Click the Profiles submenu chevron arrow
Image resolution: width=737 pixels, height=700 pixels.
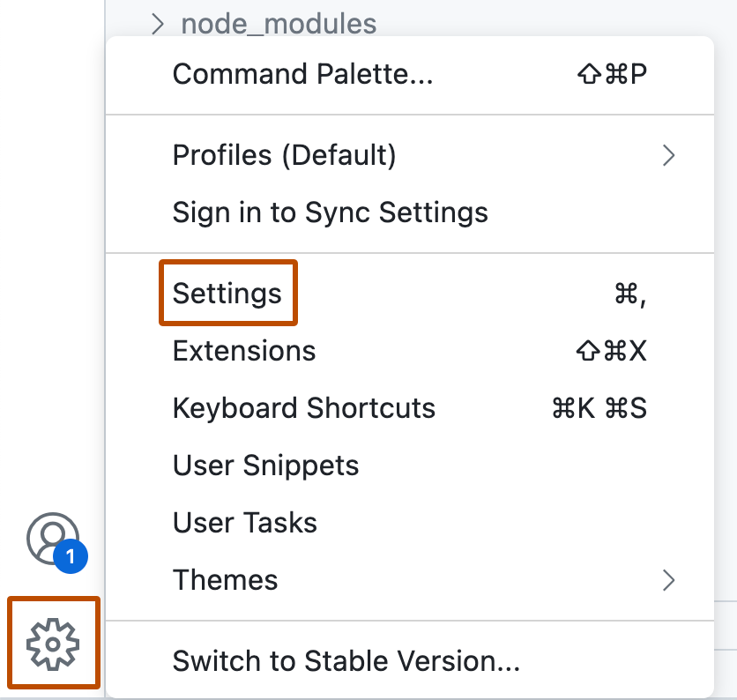point(669,155)
